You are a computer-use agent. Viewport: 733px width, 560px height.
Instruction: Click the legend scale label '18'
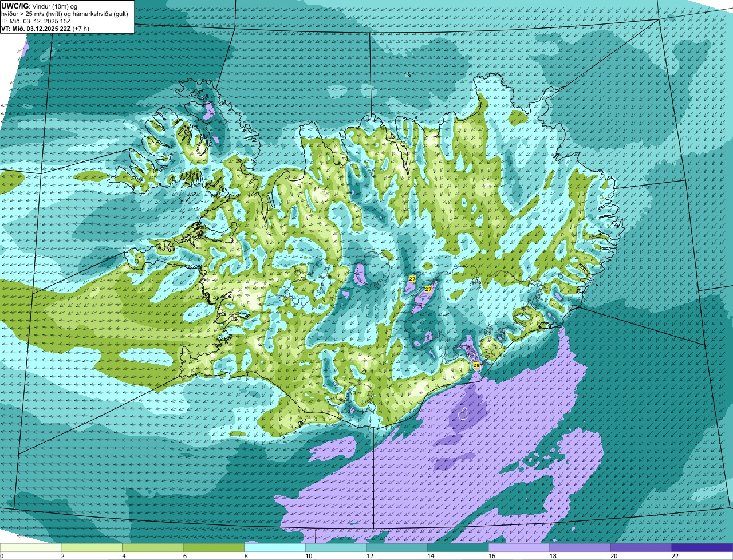point(553,556)
